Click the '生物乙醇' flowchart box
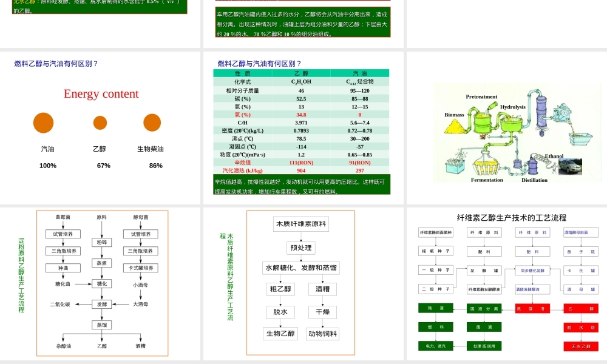Viewport: 607px width, 364px height. coord(280,334)
